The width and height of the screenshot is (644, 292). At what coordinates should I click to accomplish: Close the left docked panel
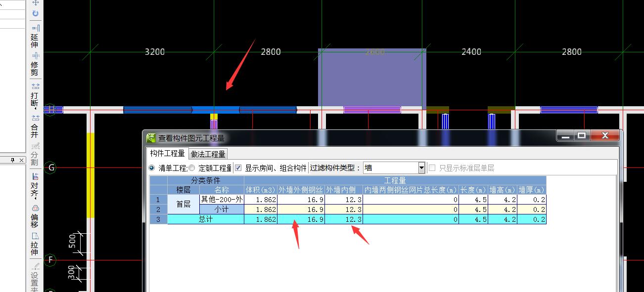(x=21, y=160)
